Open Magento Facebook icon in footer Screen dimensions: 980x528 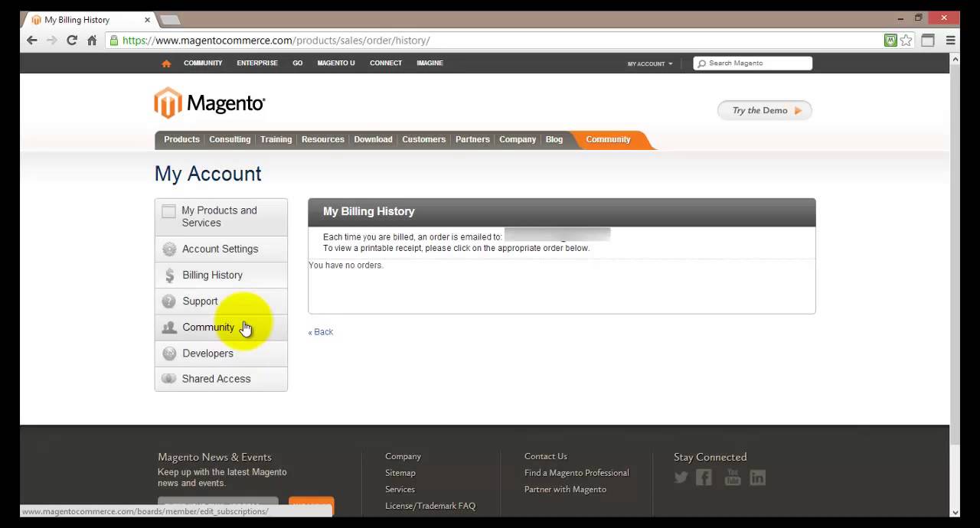pos(704,477)
